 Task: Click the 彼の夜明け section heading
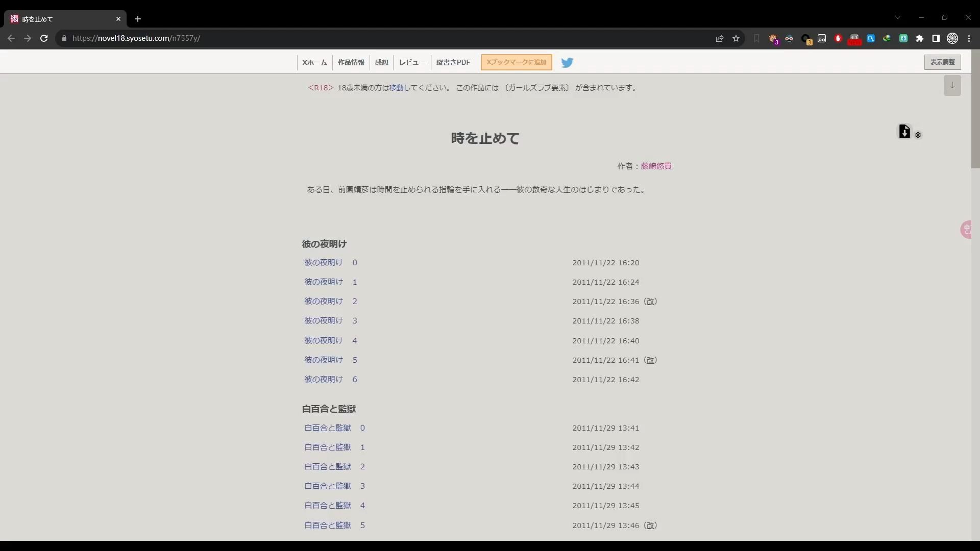324,244
